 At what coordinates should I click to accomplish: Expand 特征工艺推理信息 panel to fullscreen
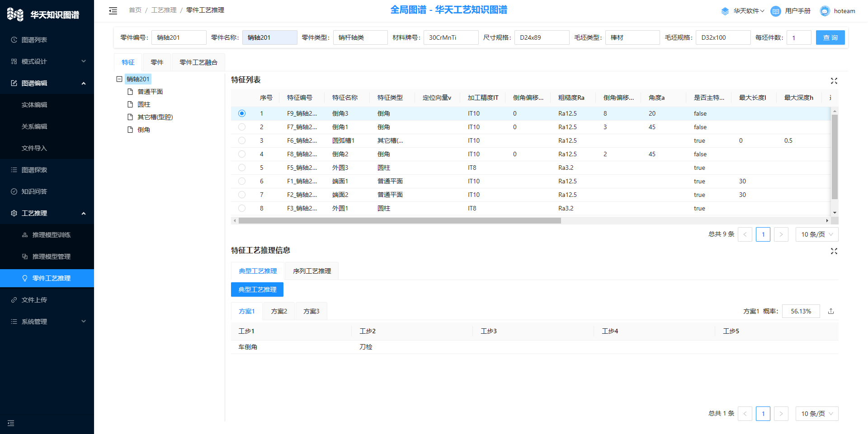point(834,251)
